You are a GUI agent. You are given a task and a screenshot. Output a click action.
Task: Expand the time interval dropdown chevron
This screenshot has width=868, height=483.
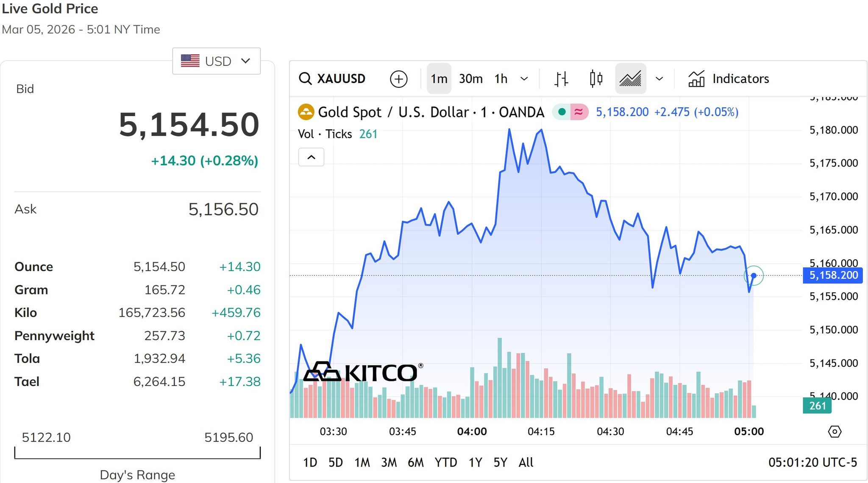coord(524,79)
